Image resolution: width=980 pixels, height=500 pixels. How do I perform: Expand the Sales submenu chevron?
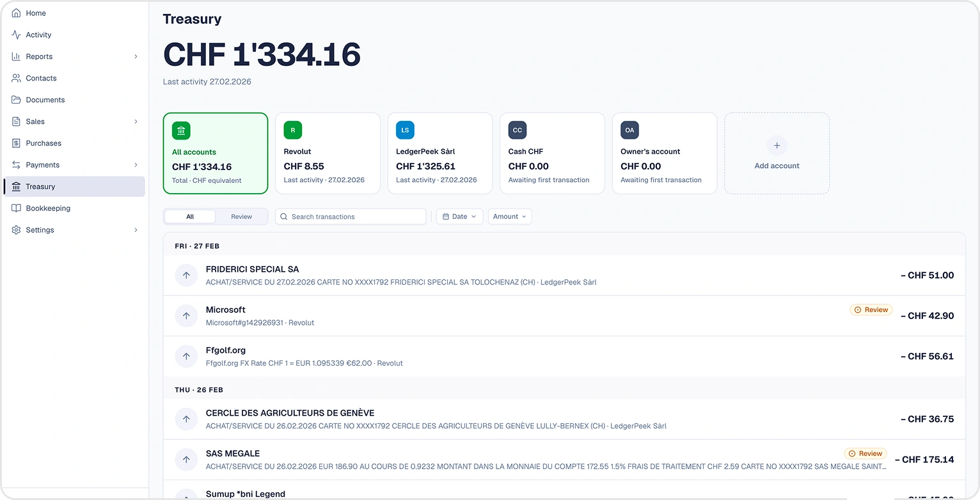[x=136, y=121]
